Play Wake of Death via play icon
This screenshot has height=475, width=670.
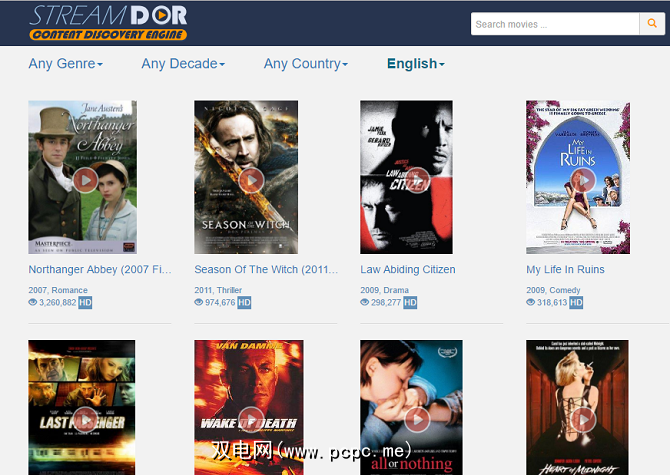click(x=251, y=420)
